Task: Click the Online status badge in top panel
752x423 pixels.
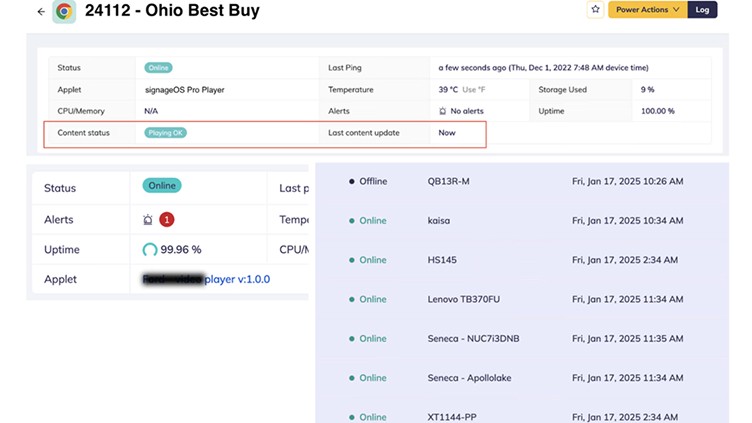Action: [158, 68]
